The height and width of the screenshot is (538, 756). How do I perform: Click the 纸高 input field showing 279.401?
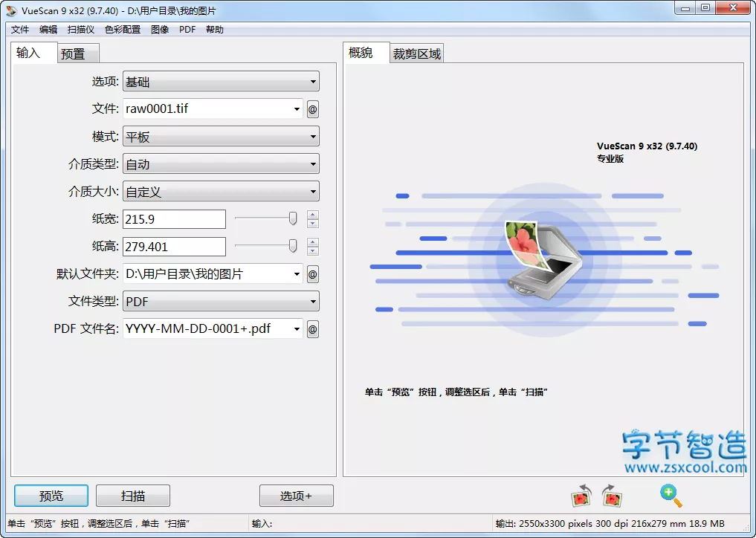pyautogui.click(x=174, y=247)
